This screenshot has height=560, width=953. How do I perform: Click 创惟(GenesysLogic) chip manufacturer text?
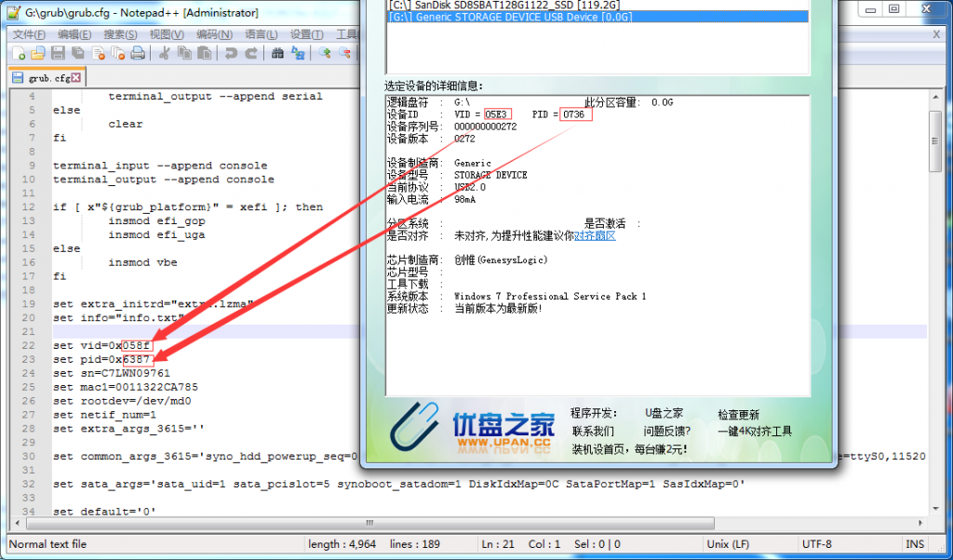click(x=502, y=260)
